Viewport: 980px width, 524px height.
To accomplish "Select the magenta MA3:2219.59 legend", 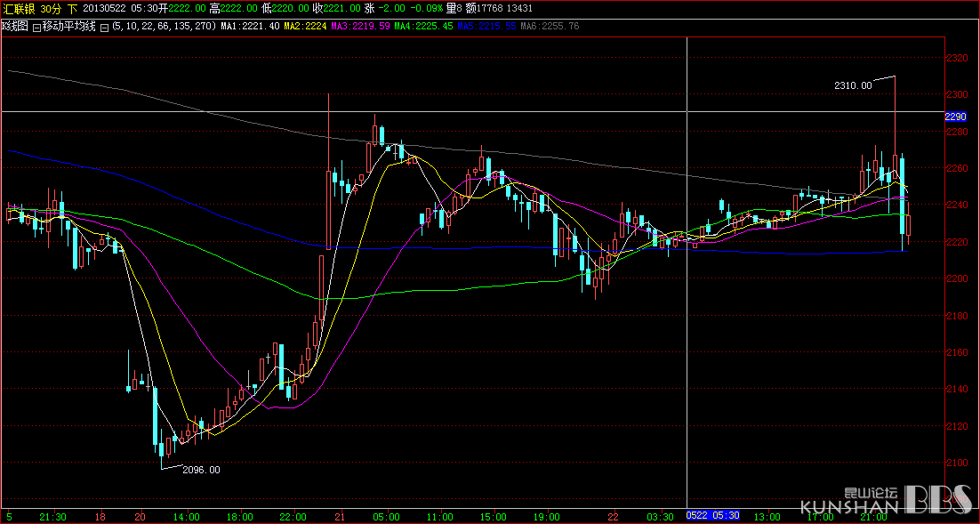I will [360, 27].
